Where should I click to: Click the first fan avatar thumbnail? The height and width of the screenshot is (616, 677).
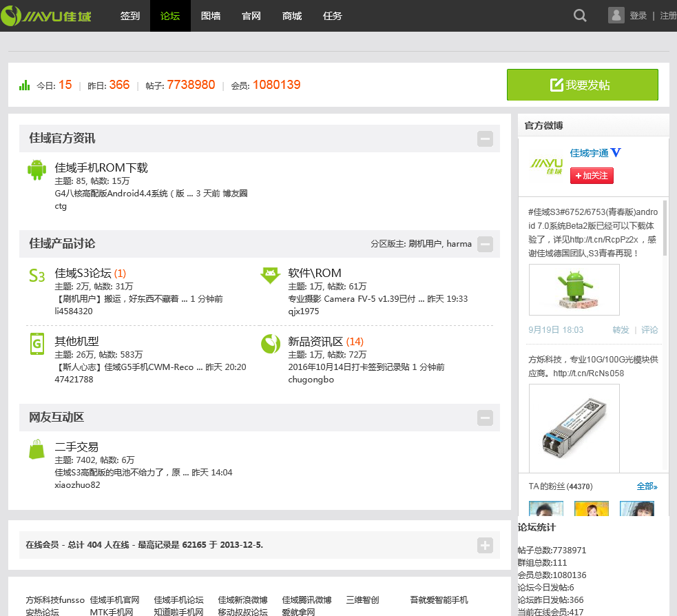(546, 509)
